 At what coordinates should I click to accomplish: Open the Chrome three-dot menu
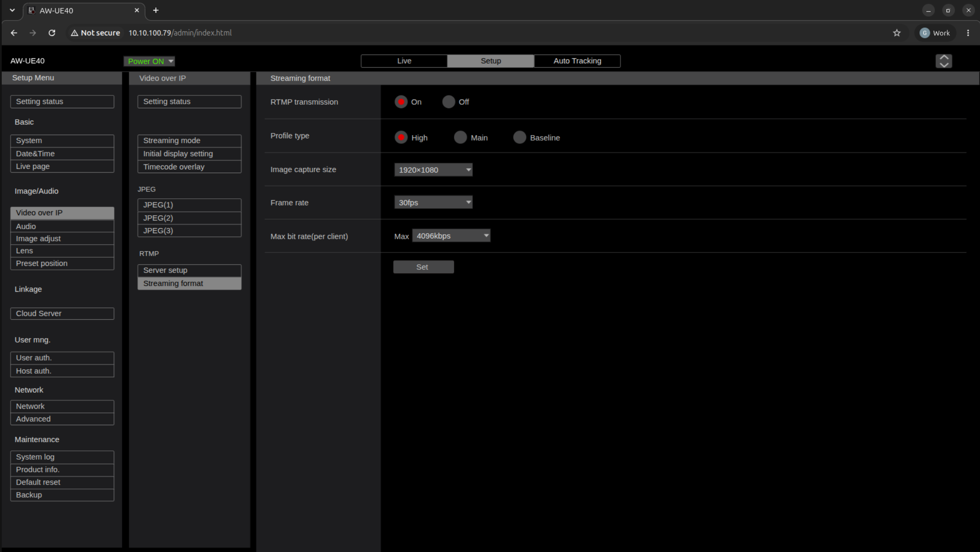point(968,33)
